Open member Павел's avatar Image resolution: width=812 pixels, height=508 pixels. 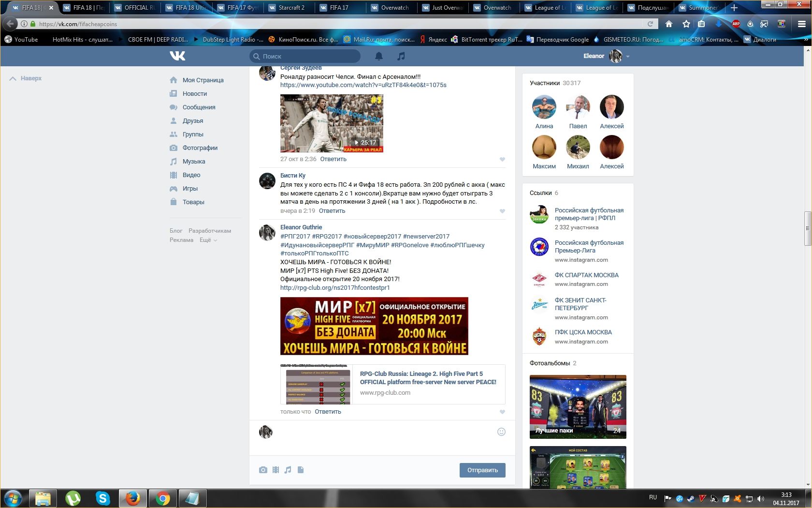(x=578, y=107)
